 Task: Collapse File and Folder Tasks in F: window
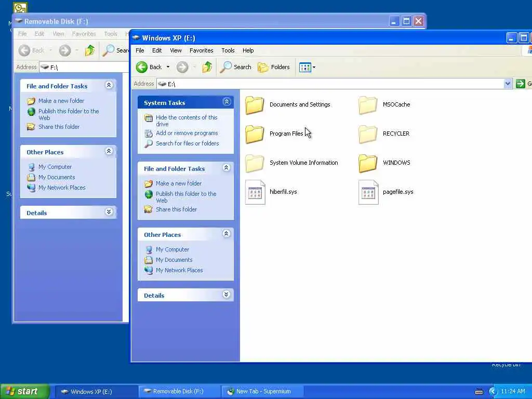[x=109, y=85]
